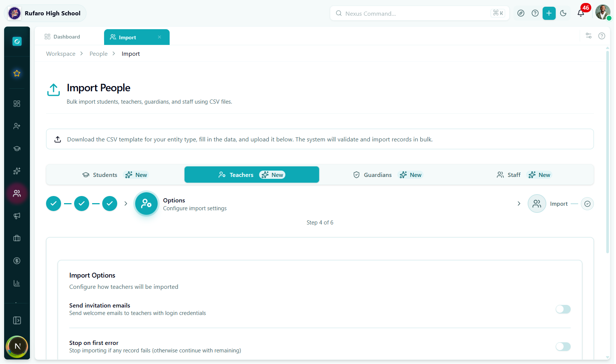This screenshot has width=616, height=364.
Task: Open add-person admissions icon in sidebar
Action: point(17,126)
